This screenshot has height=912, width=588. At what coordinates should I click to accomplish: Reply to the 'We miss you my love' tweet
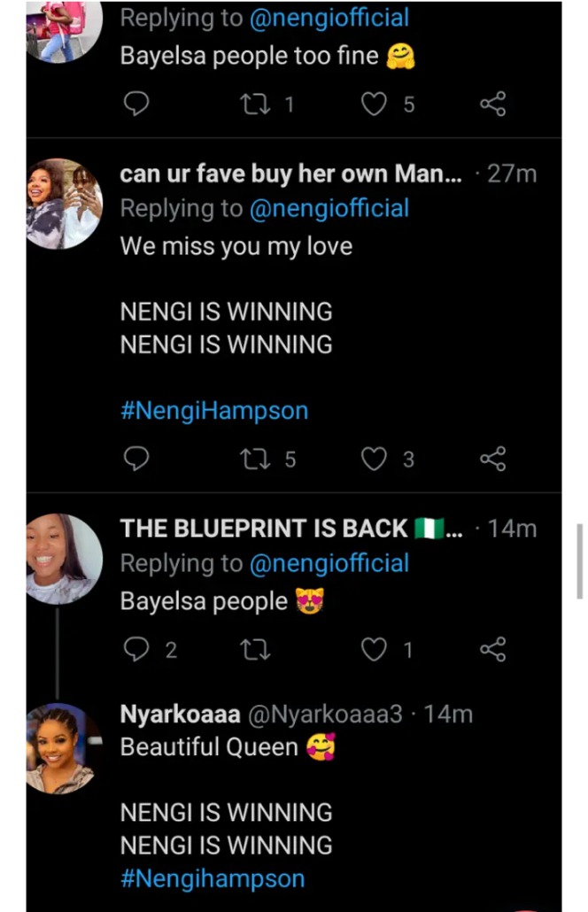(135, 459)
